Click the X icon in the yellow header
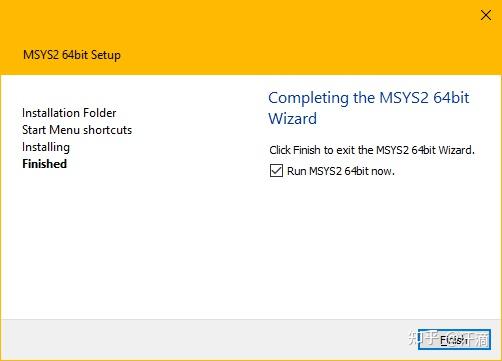Viewport: 502px width, 361px height. 486,15
